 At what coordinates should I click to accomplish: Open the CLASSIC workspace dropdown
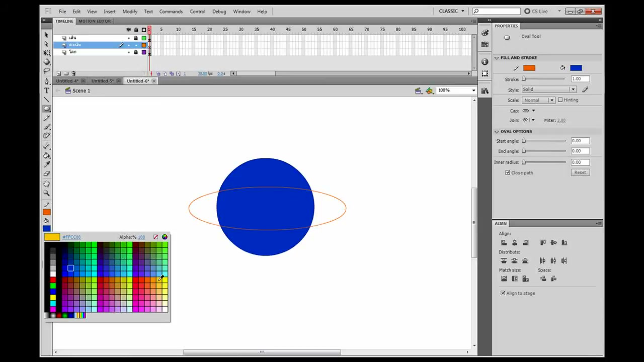point(451,11)
